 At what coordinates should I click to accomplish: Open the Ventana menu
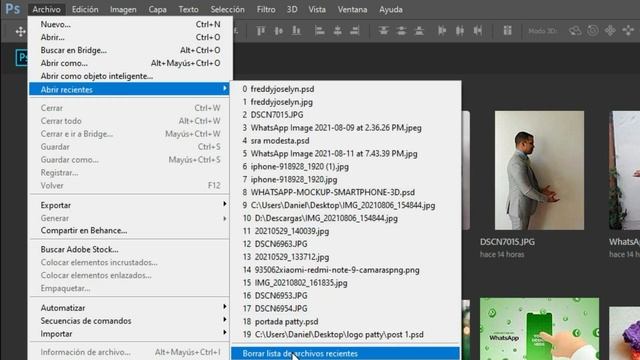(352, 9)
